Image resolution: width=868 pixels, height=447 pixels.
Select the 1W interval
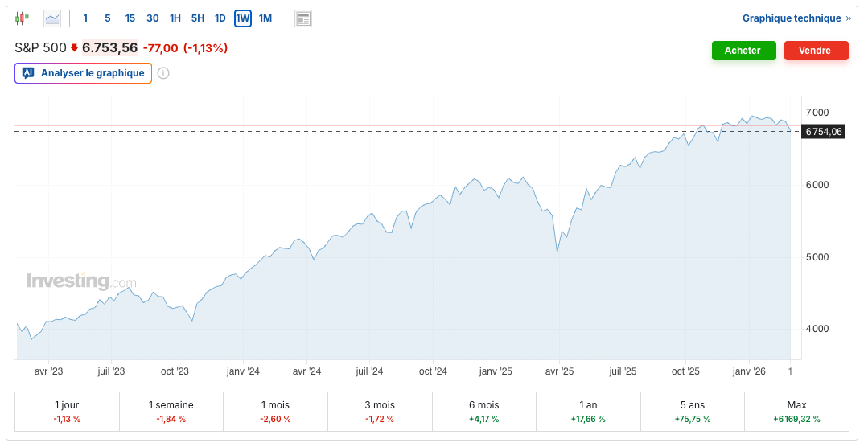[243, 18]
